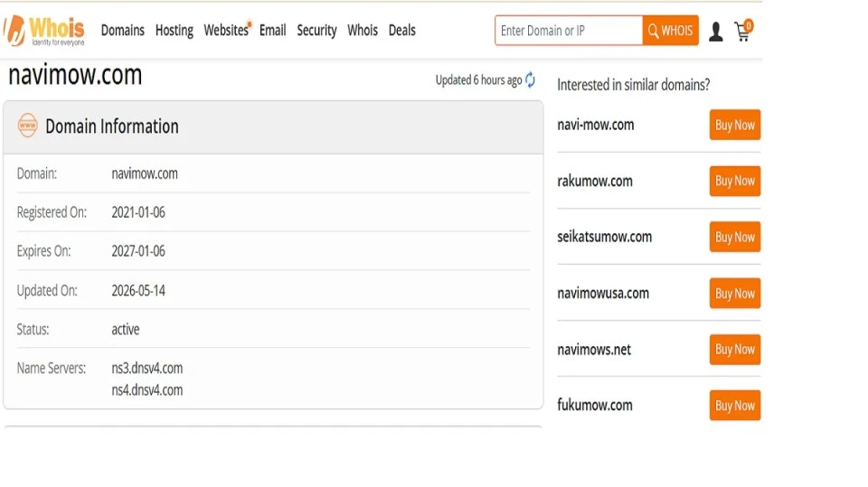Focus the Enter Domain or IP field
The height and width of the screenshot is (487, 868).
point(569,31)
